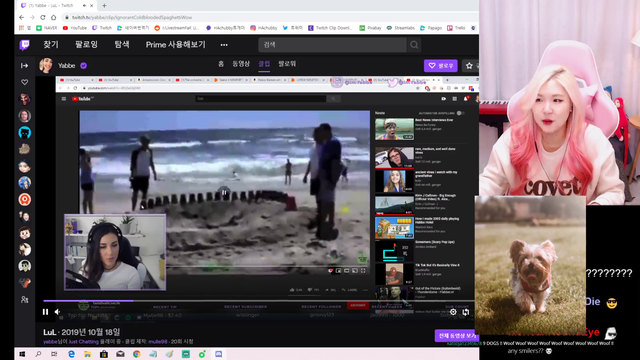Launch Edge from the taskbar
This screenshot has height=360, width=640.
click(71, 354)
